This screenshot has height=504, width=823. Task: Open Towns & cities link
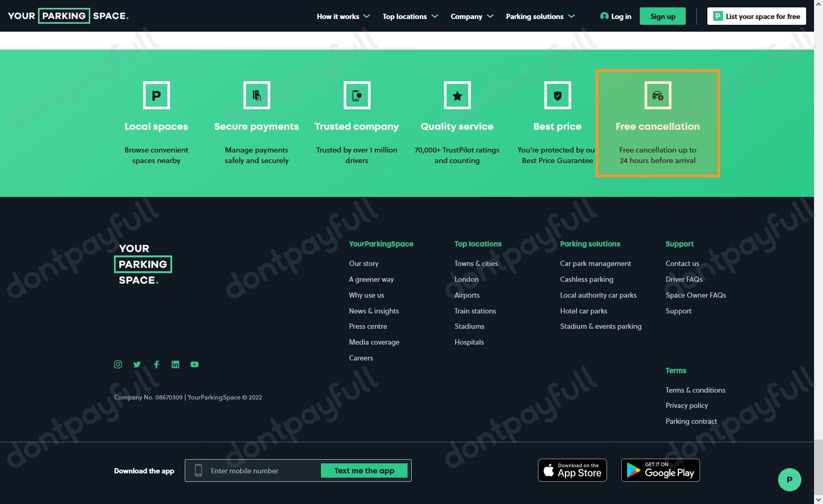tap(476, 263)
